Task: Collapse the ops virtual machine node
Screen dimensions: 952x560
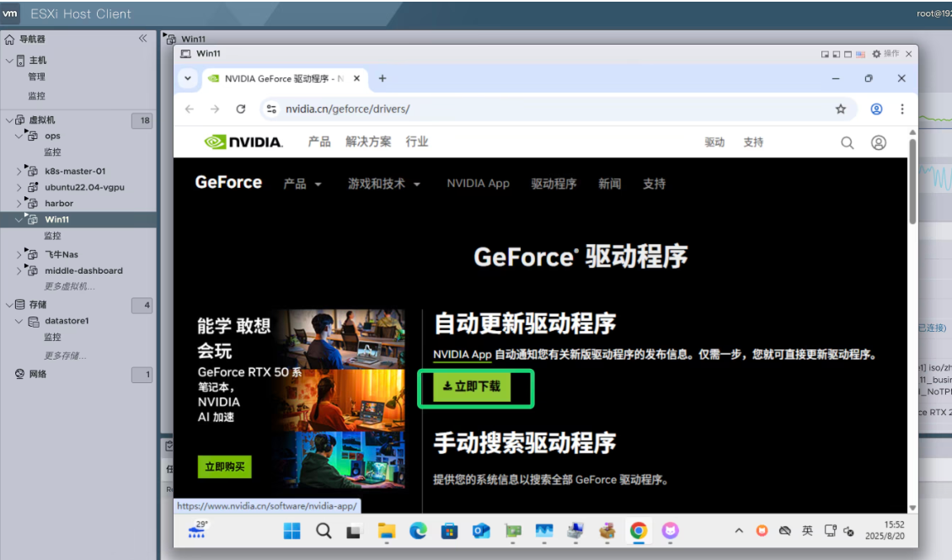Action: tap(19, 136)
